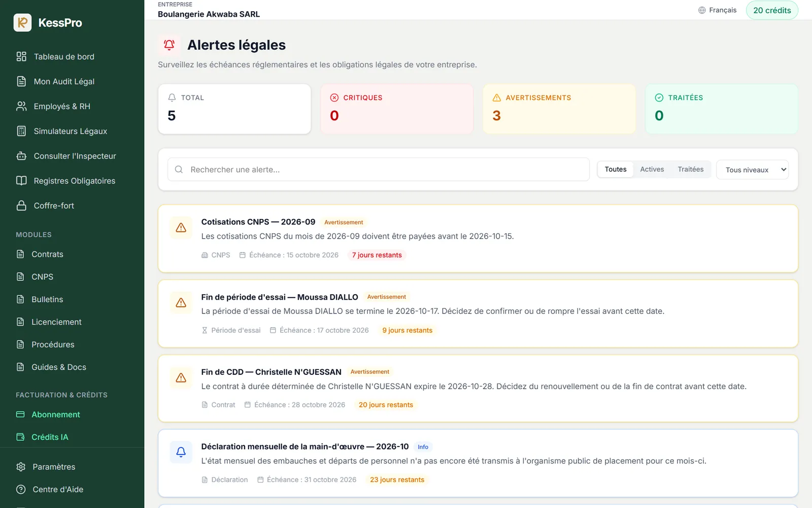The image size is (812, 508).
Task: Click the Traitées summary card
Action: point(722,109)
